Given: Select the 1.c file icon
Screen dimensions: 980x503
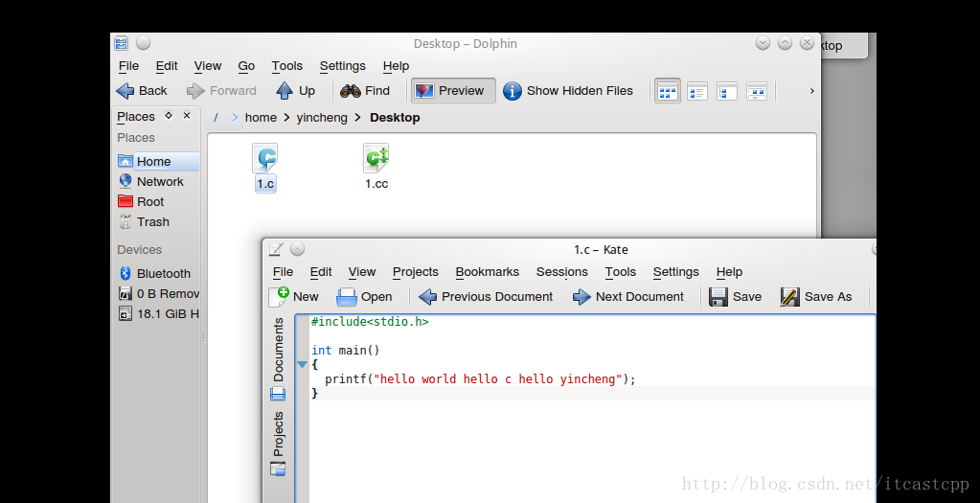Looking at the screenshot, I should (265, 158).
